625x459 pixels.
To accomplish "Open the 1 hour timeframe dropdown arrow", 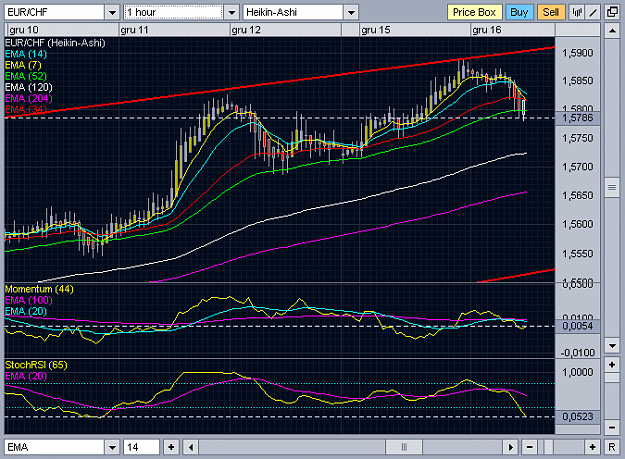I will 232,12.
